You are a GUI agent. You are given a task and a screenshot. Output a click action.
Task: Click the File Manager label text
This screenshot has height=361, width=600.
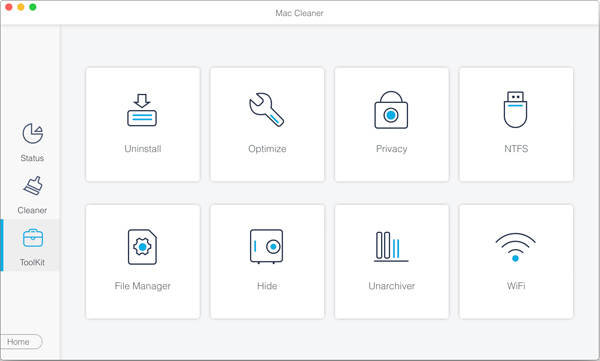(142, 286)
